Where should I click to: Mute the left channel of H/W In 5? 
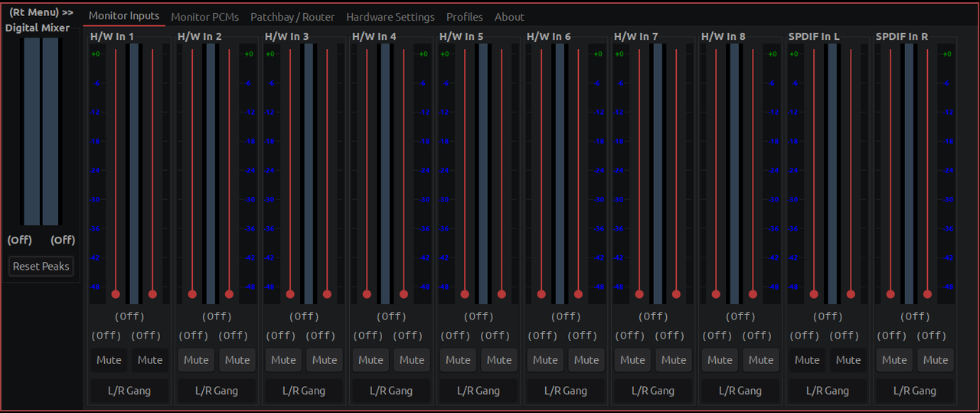458,360
